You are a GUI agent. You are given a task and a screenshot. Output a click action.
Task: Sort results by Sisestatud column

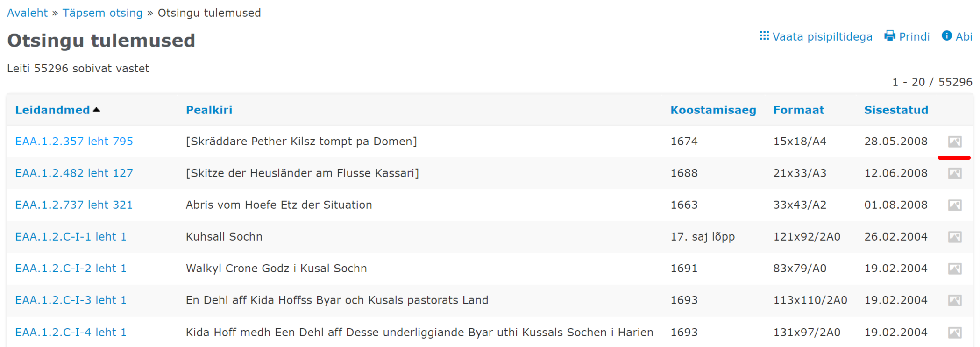896,110
